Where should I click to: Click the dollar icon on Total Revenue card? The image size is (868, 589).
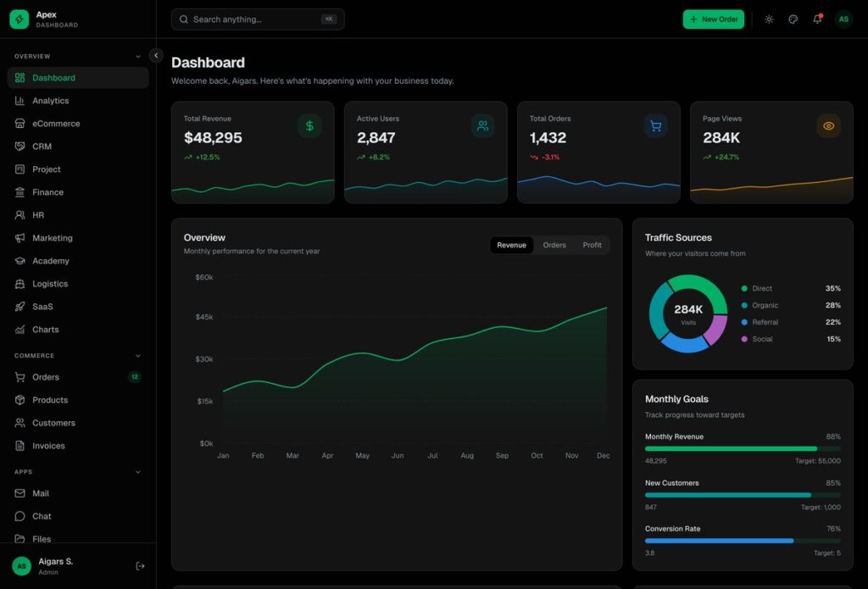point(309,125)
